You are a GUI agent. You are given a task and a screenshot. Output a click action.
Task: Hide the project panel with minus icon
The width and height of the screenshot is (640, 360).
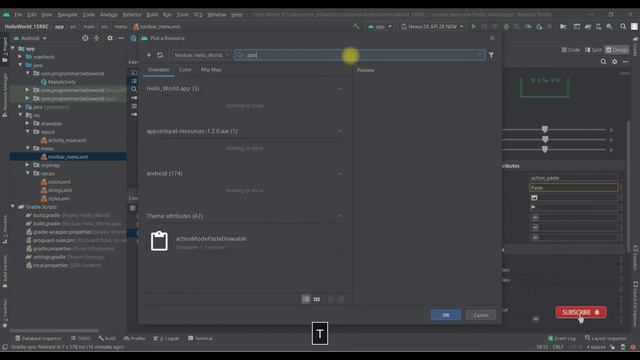(121, 38)
